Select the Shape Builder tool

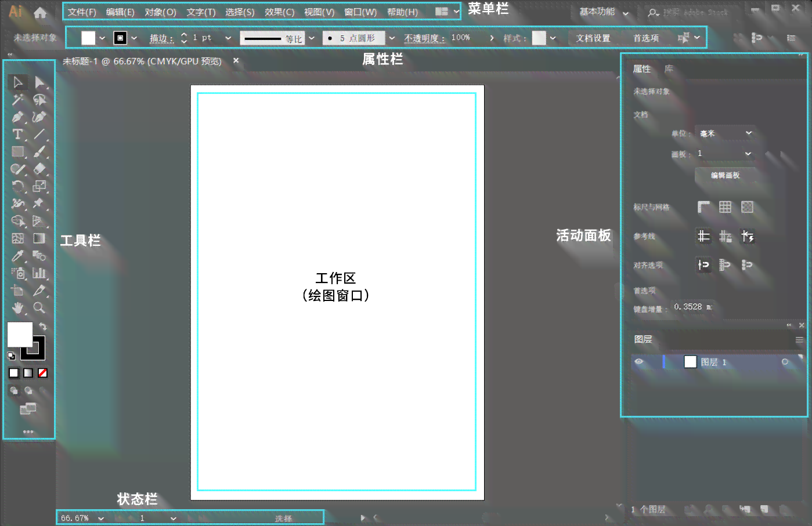(18, 221)
